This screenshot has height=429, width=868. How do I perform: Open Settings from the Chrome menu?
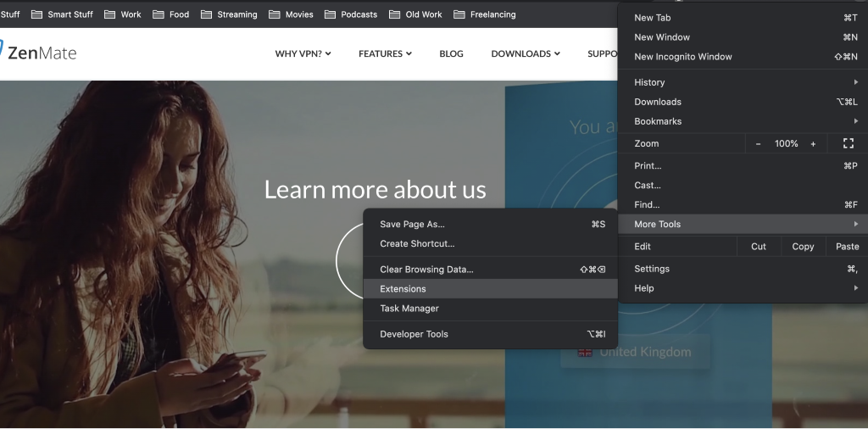coord(743,269)
